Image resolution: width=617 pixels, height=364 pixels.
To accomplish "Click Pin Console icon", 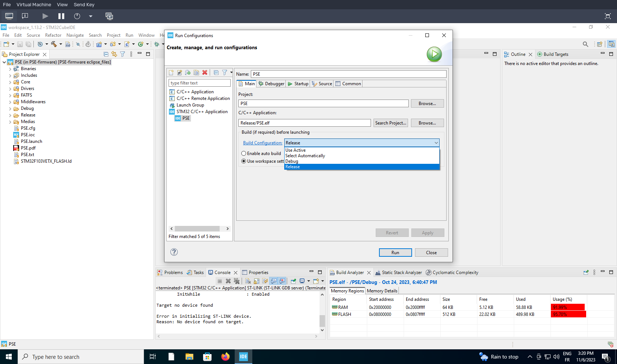I will pyautogui.click(x=293, y=281).
